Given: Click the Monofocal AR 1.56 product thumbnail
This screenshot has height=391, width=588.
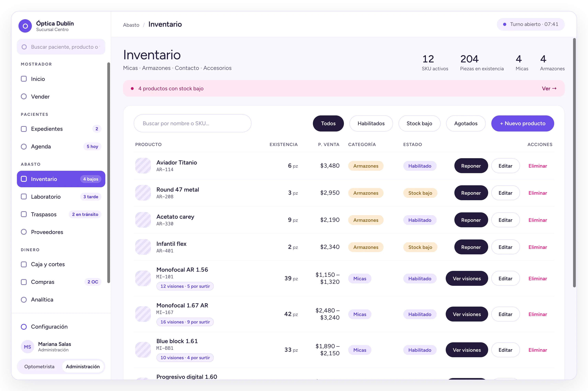Looking at the screenshot, I should click(143, 279).
